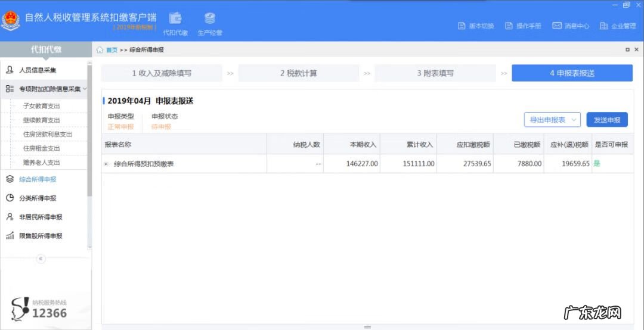Click the 综合所得申报 layers icon
This screenshot has height=330, width=644.
point(10,179)
